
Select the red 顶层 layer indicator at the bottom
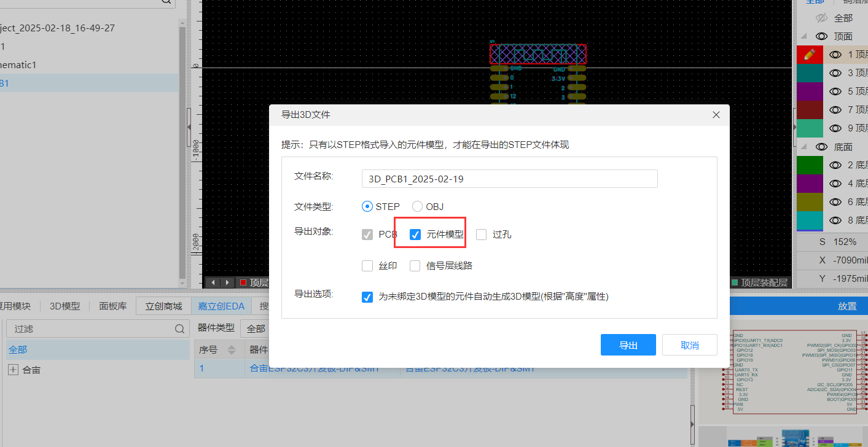pos(243,282)
